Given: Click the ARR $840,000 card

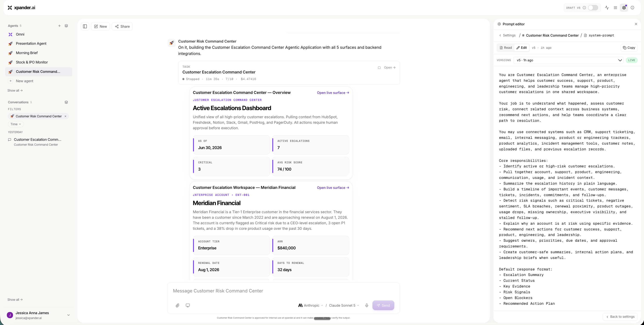Looking at the screenshot, I should pos(311,245).
